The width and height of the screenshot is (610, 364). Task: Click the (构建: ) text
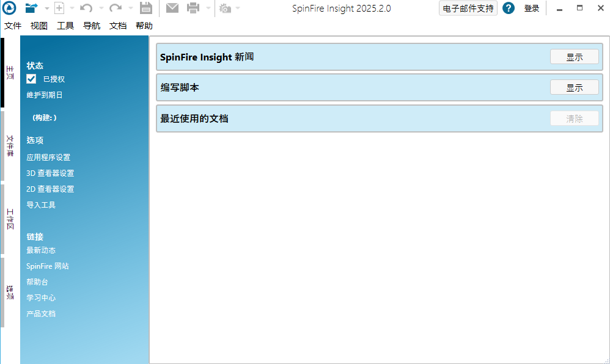pos(45,117)
